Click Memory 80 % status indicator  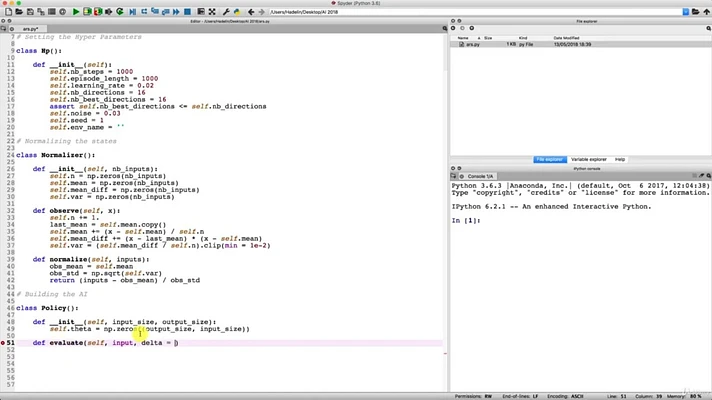click(684, 396)
